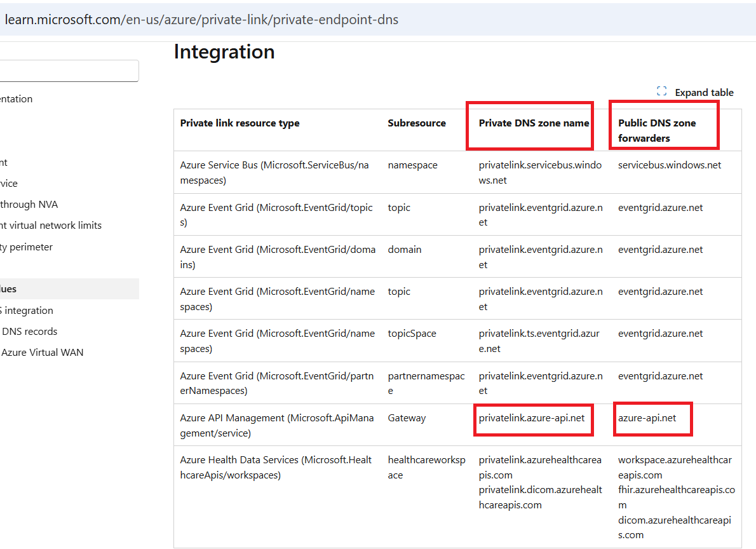Click the 'domain' subresource cell

coord(405,250)
